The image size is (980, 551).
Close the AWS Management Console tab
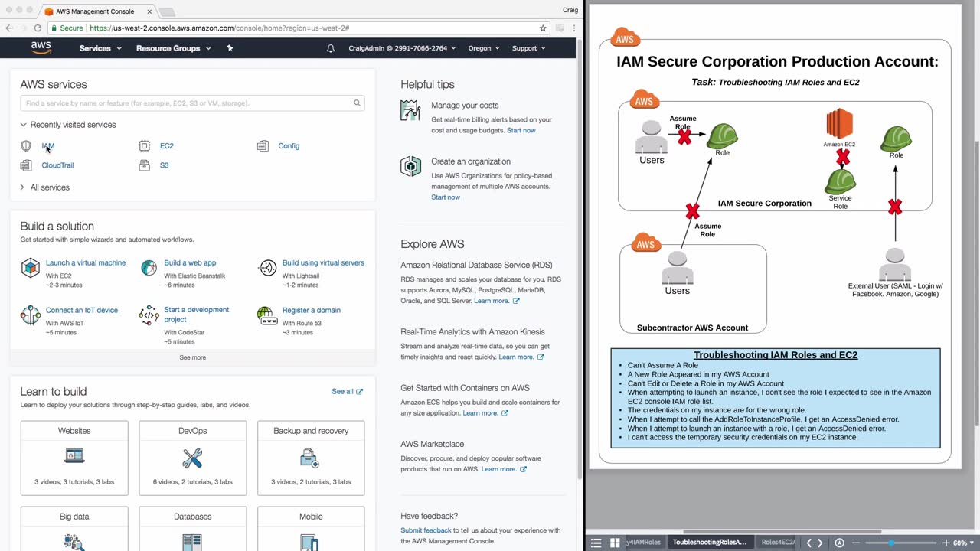[148, 11]
